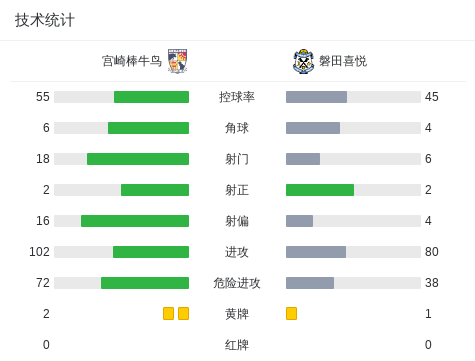Click the 磐田喜悦 team crest icon
This screenshot has width=475, height=361.
pos(303,61)
